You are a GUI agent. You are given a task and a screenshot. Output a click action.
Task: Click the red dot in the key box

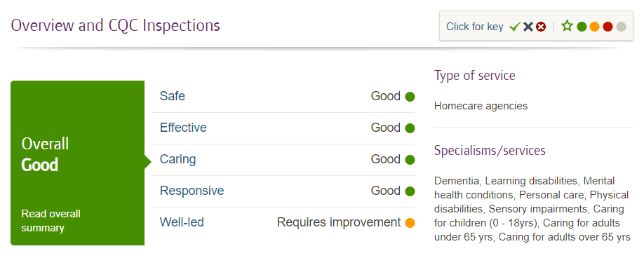(x=608, y=27)
